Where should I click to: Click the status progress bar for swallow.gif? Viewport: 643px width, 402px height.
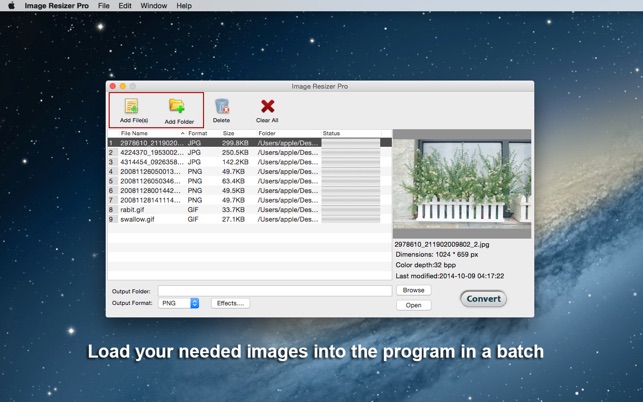click(x=351, y=219)
